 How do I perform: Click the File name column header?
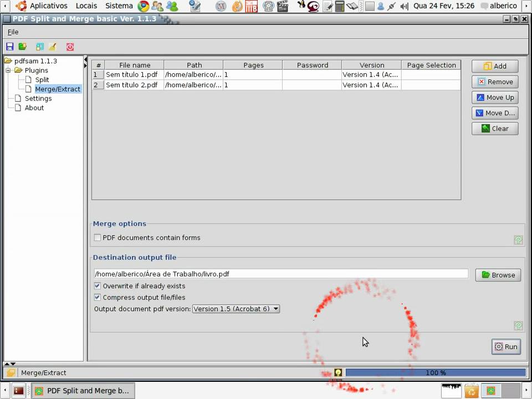pyautogui.click(x=134, y=65)
